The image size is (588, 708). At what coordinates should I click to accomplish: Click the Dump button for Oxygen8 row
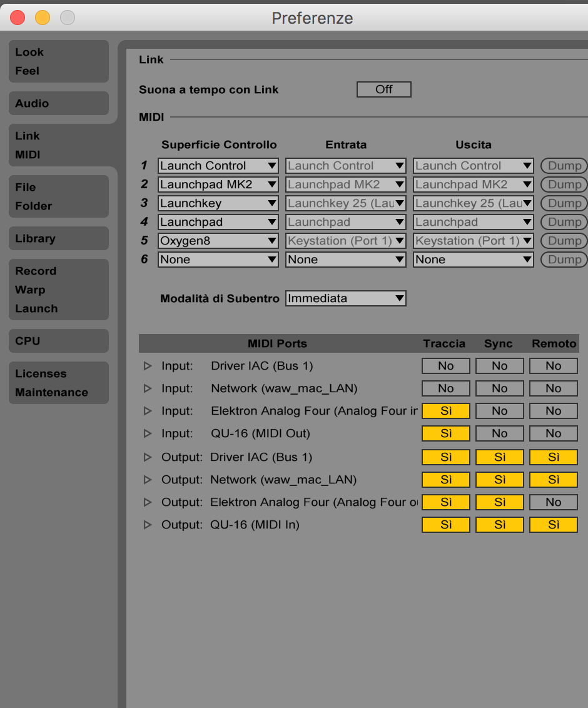564,241
